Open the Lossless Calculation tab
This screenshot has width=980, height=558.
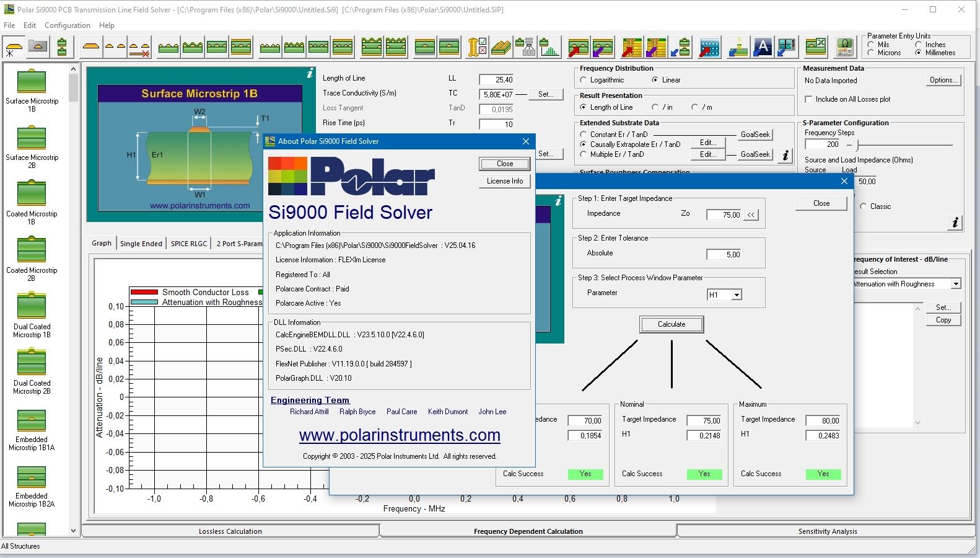(x=230, y=531)
